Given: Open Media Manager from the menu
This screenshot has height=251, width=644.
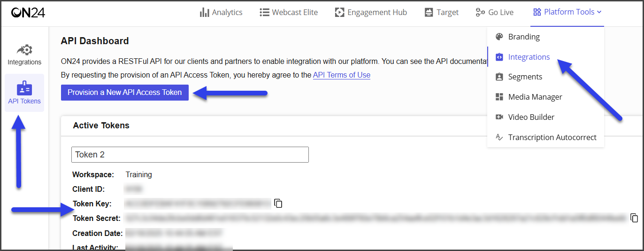Looking at the screenshot, I should pos(529,97).
